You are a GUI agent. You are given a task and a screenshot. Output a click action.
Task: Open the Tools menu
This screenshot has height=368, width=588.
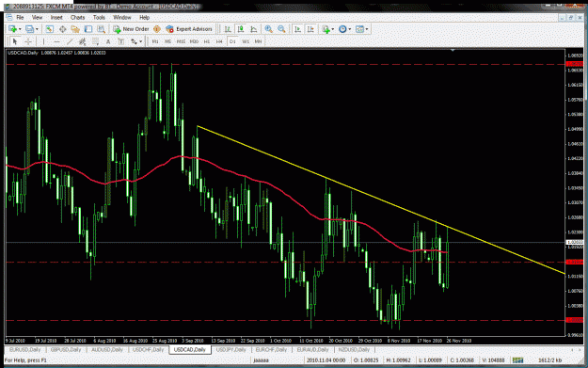99,17
